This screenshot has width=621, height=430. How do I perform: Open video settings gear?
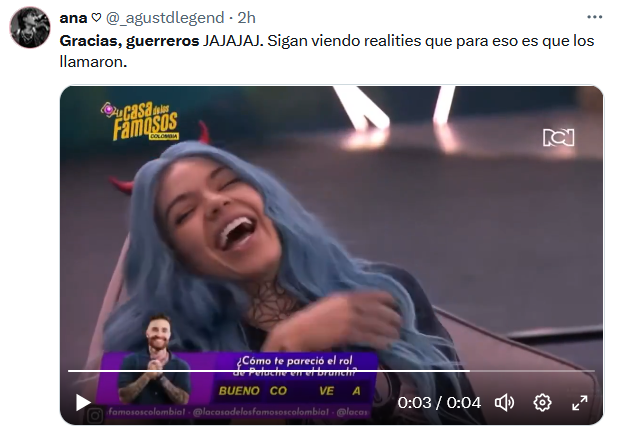pyautogui.click(x=542, y=403)
